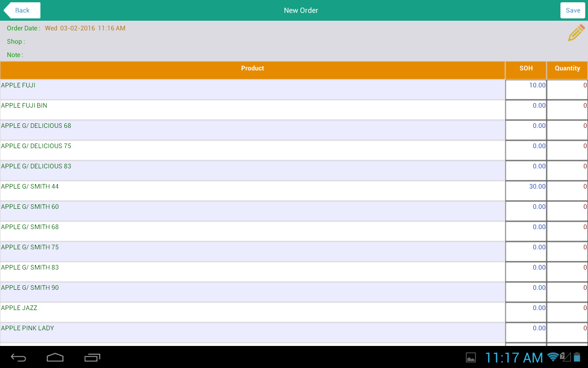Select APPLE G/ SMITH 83 product
This screenshot has width=588, height=368.
pos(253,272)
